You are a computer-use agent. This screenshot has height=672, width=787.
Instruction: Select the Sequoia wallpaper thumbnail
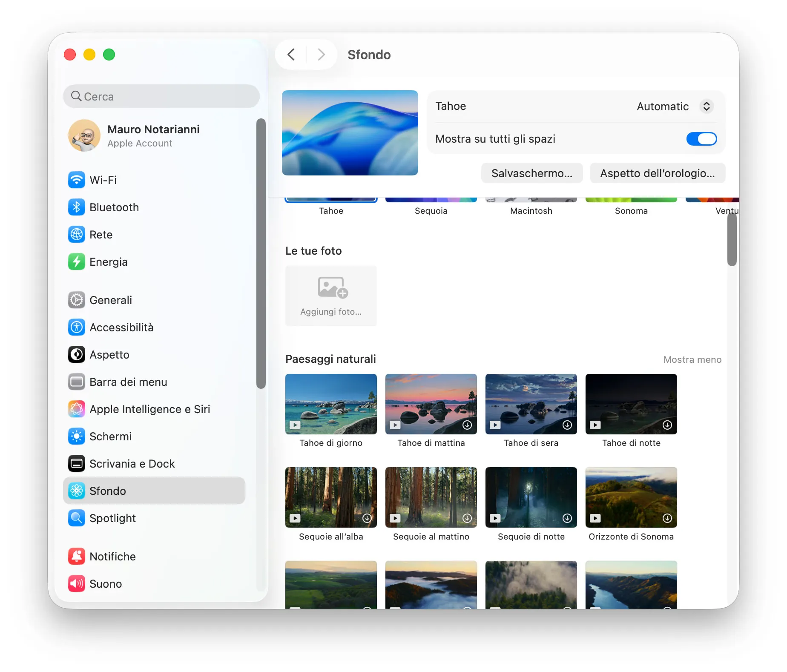click(431, 198)
